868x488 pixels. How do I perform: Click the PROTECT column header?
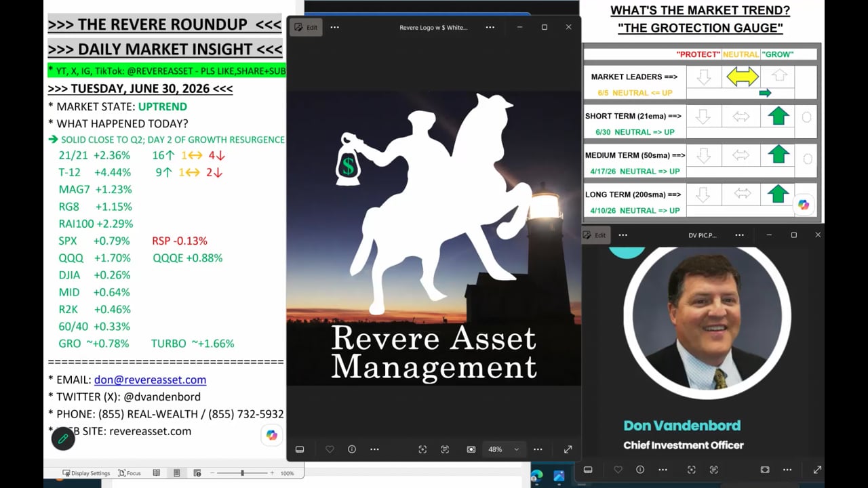click(698, 54)
